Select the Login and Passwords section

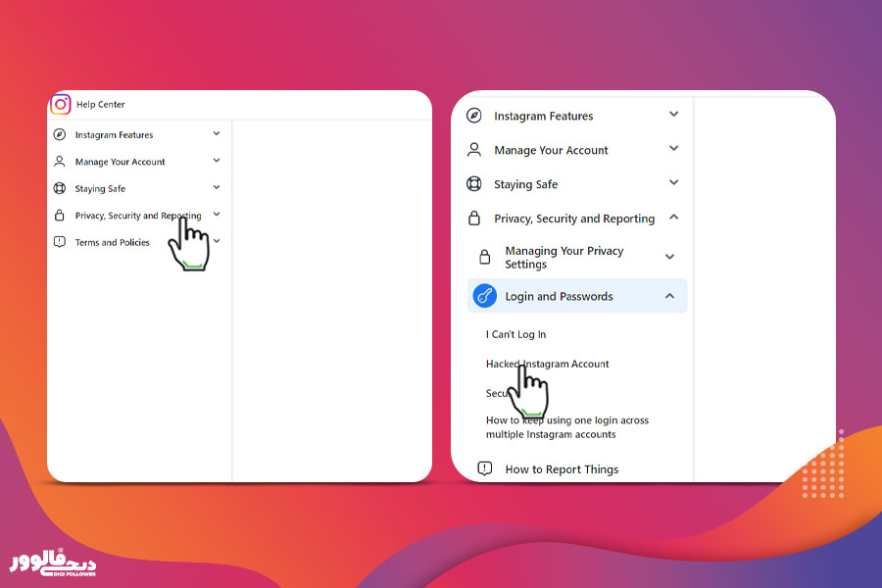(577, 296)
